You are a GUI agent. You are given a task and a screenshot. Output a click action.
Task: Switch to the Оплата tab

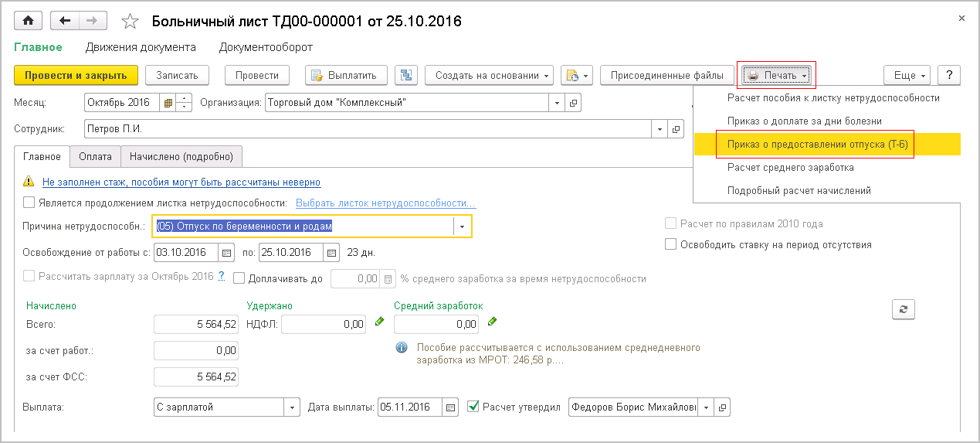coord(95,156)
